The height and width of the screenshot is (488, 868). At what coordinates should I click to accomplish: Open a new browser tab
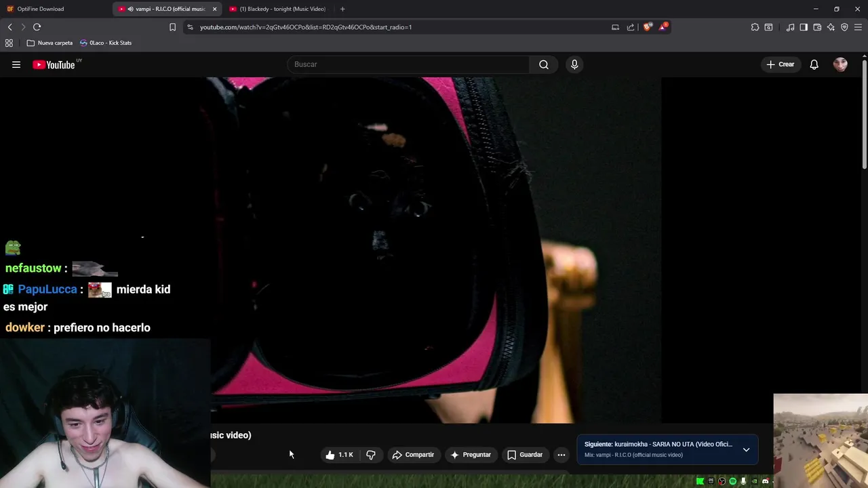(342, 9)
